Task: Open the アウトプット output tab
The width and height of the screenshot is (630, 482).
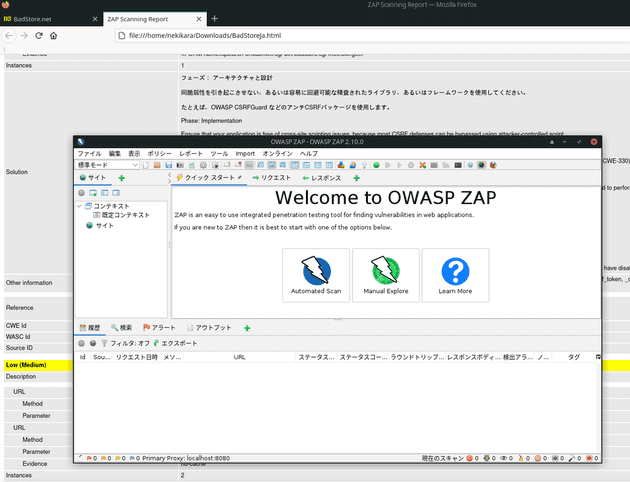Action: click(x=209, y=328)
